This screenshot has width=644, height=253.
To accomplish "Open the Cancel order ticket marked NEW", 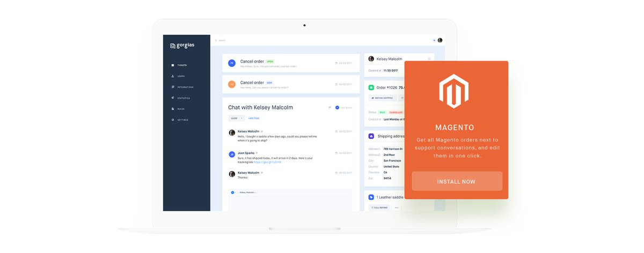I will [292, 84].
